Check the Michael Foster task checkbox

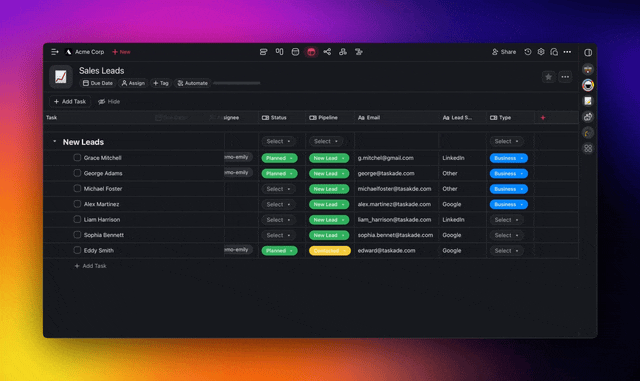[77, 188]
